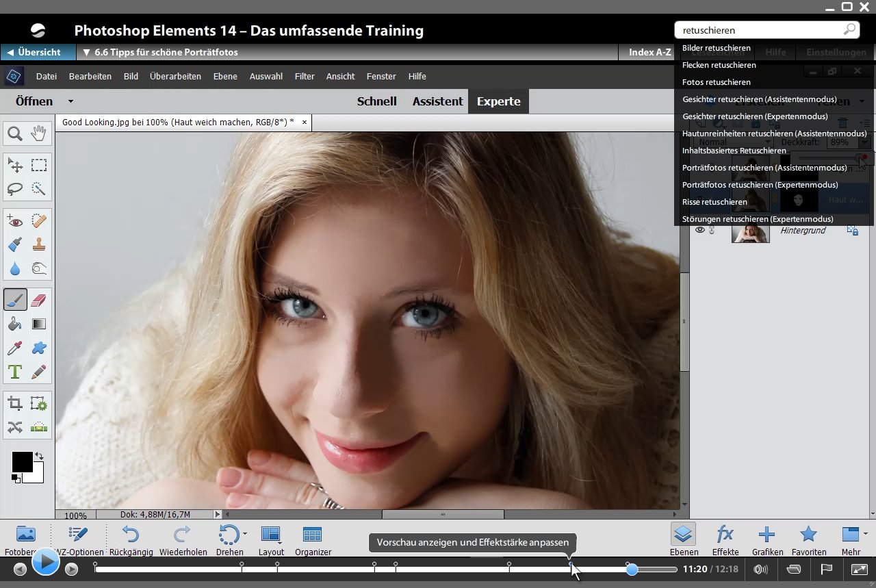Image resolution: width=876 pixels, height=588 pixels.
Task: Toggle the loop playback icon
Action: pyautogui.click(x=794, y=569)
